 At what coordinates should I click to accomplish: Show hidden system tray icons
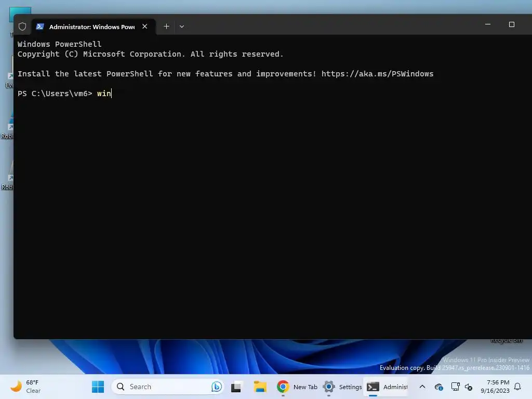422,387
